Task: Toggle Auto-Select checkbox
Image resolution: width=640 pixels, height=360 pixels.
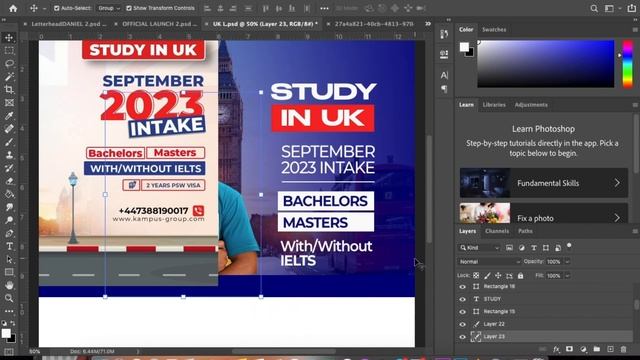Action: coord(57,8)
